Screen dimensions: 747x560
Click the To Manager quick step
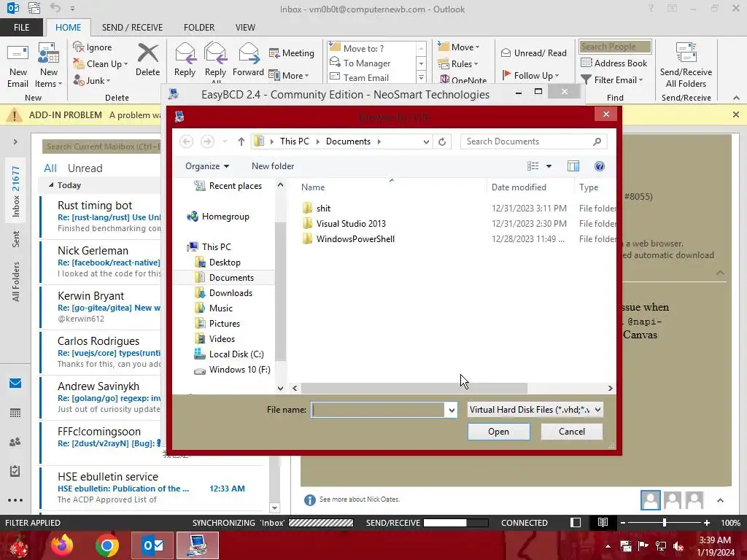[367, 63]
